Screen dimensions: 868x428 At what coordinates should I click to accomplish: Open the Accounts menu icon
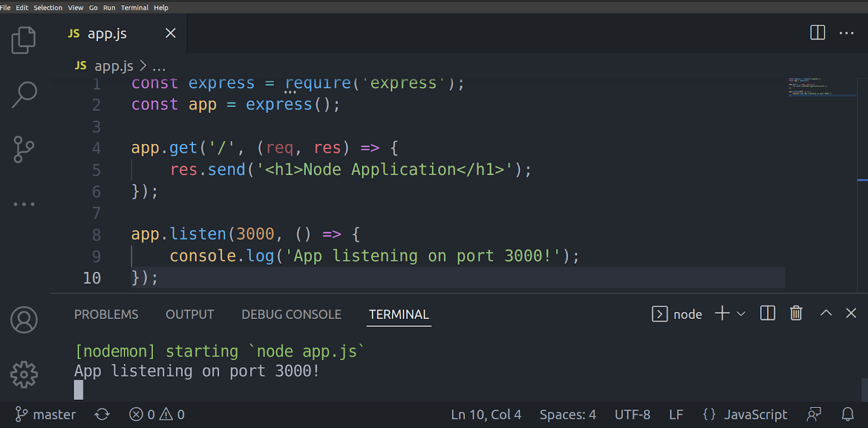click(x=24, y=320)
